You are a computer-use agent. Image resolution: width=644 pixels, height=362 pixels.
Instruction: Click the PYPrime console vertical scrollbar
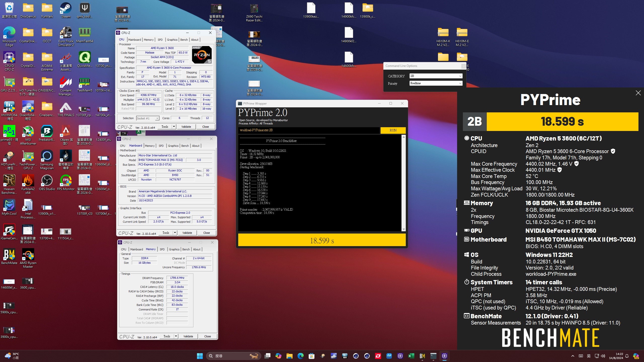pyautogui.click(x=404, y=183)
